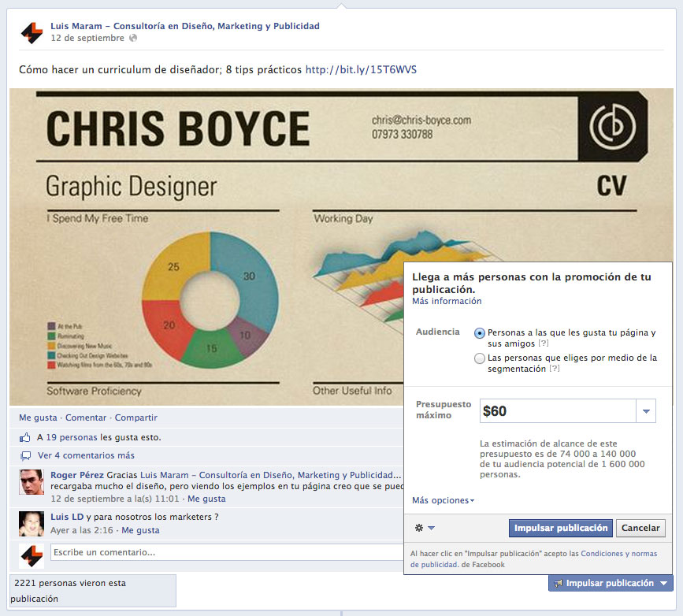
Task: Open the bit.ly link in the post
Action: coord(361,69)
